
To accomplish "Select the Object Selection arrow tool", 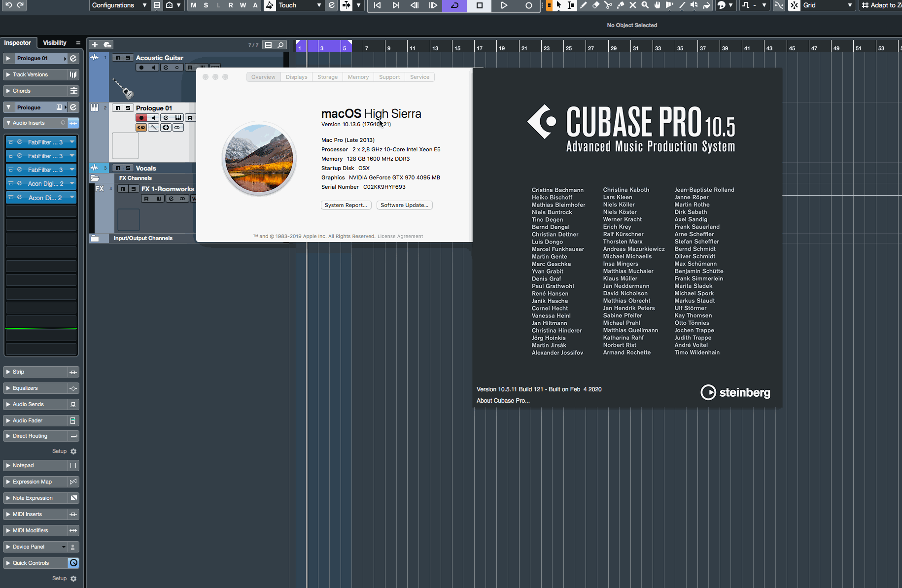I will coord(559,5).
